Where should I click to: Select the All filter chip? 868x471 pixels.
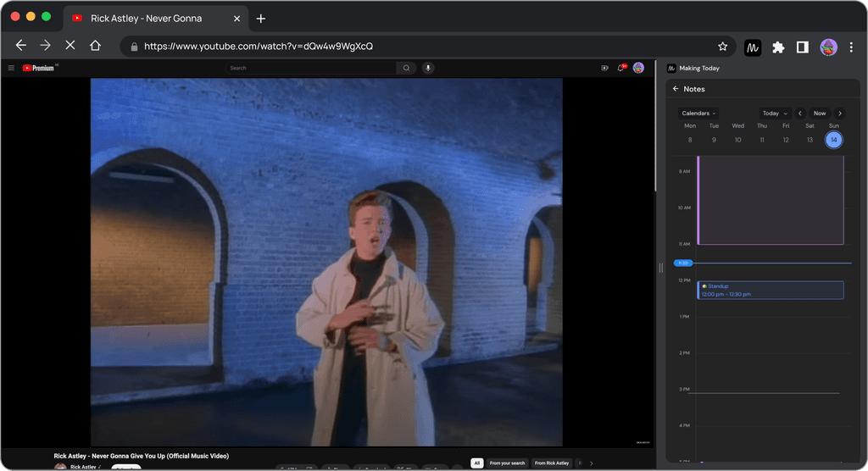pyautogui.click(x=476, y=463)
